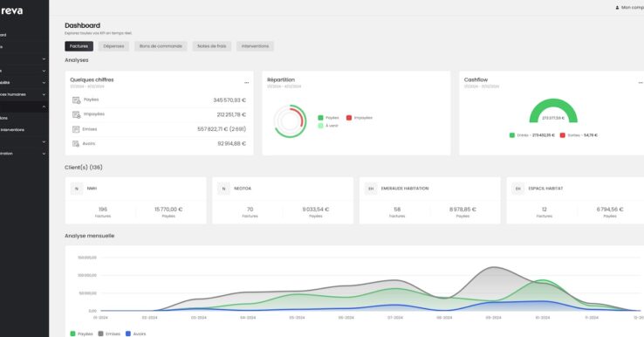Open the NMH client card

pyautogui.click(x=135, y=201)
